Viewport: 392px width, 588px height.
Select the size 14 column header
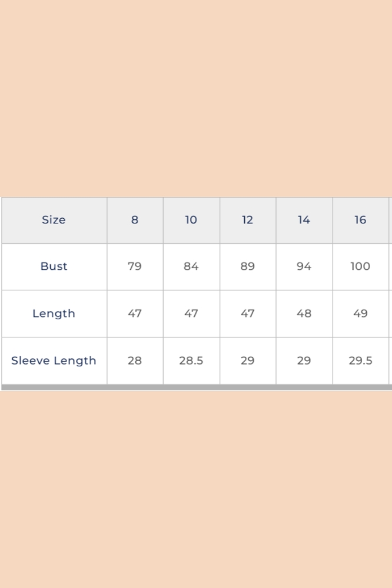[x=304, y=220]
